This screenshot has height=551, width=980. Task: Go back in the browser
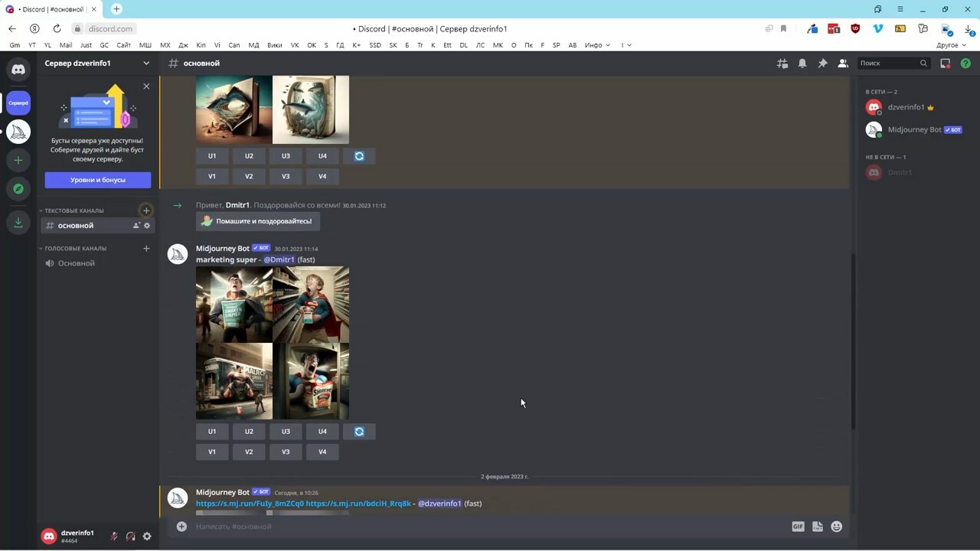click(x=12, y=28)
